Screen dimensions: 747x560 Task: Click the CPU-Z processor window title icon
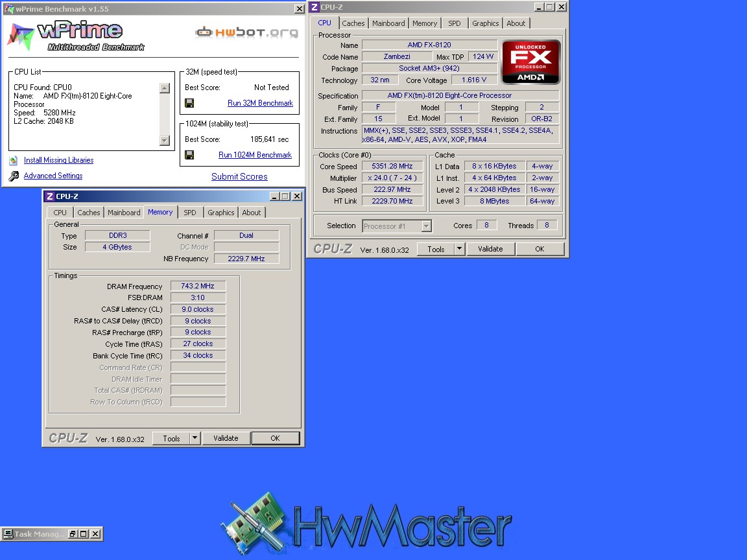tap(314, 6)
